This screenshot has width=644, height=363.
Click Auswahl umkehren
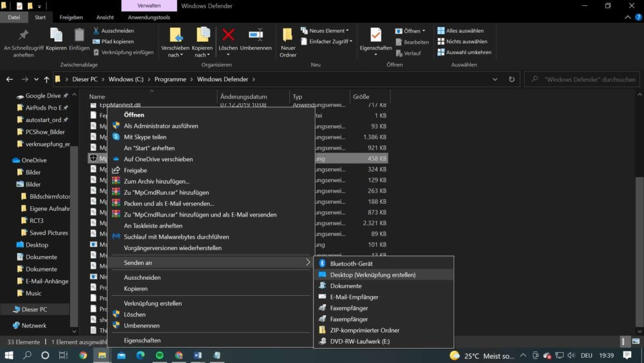(464, 52)
